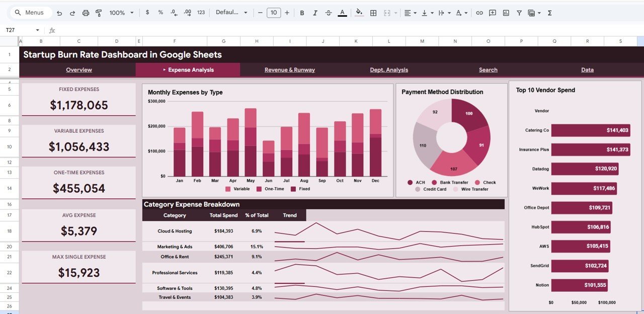
Task: Click the Insert link icon
Action: [x=479, y=13]
